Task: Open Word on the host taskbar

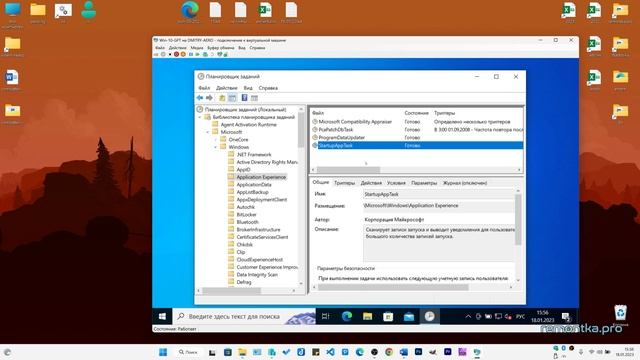Action: [x=404, y=352]
